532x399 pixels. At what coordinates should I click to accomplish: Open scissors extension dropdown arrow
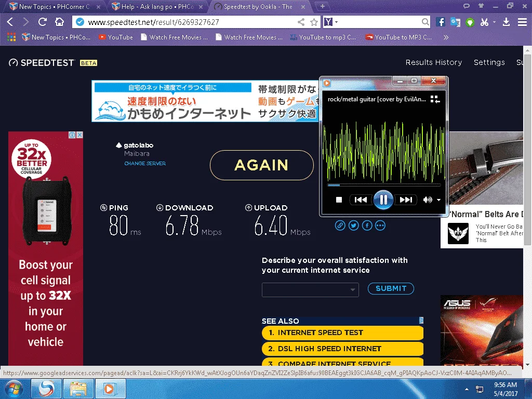point(494,22)
